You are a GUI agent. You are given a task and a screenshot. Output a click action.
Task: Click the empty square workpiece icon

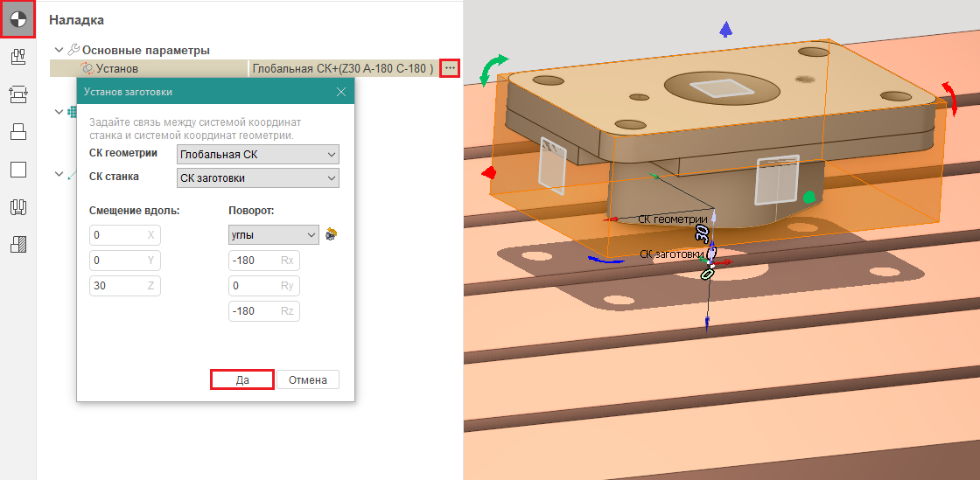point(17,170)
